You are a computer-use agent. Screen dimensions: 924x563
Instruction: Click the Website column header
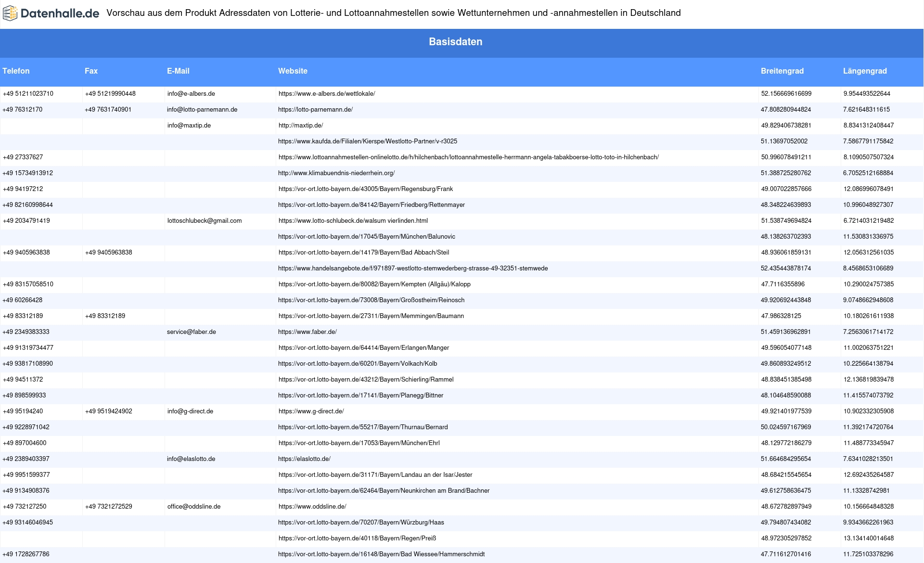(293, 71)
